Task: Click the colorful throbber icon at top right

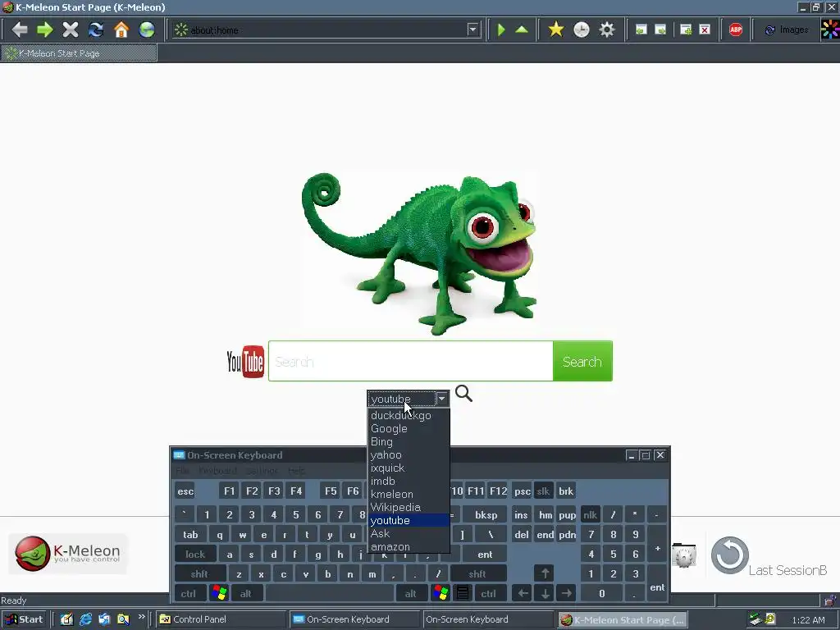Action: click(829, 30)
